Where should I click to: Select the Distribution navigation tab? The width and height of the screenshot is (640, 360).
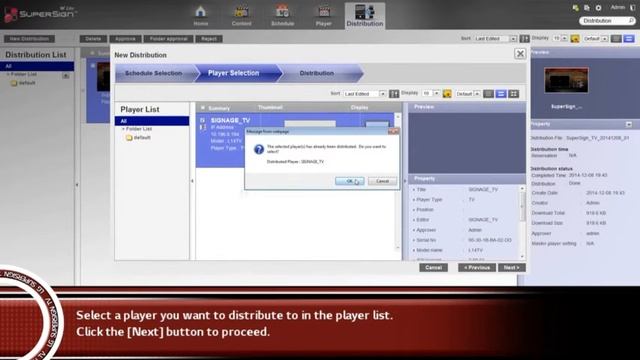(x=364, y=16)
